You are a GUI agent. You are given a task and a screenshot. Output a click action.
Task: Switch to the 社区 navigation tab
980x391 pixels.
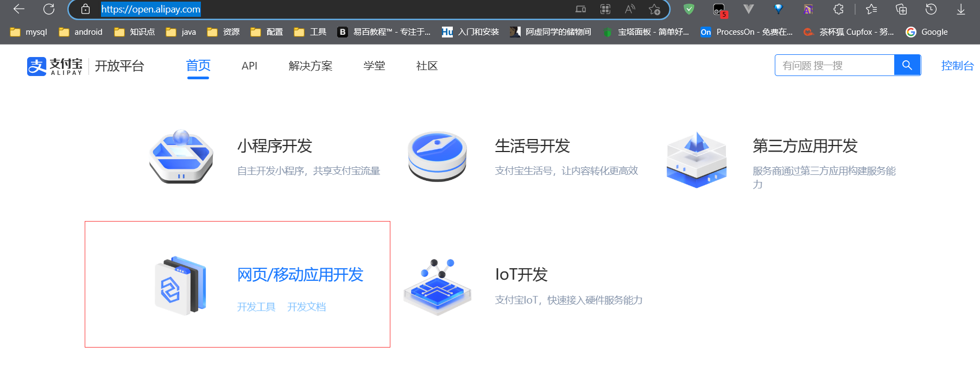click(427, 66)
